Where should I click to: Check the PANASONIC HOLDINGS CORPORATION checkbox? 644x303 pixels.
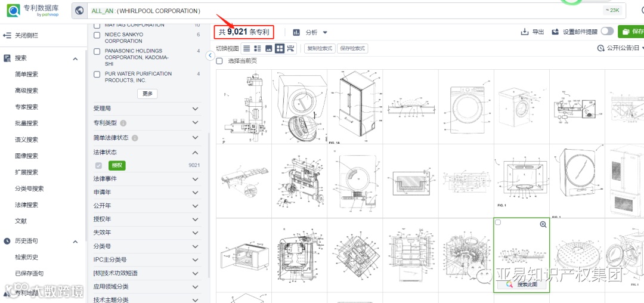[97, 51]
